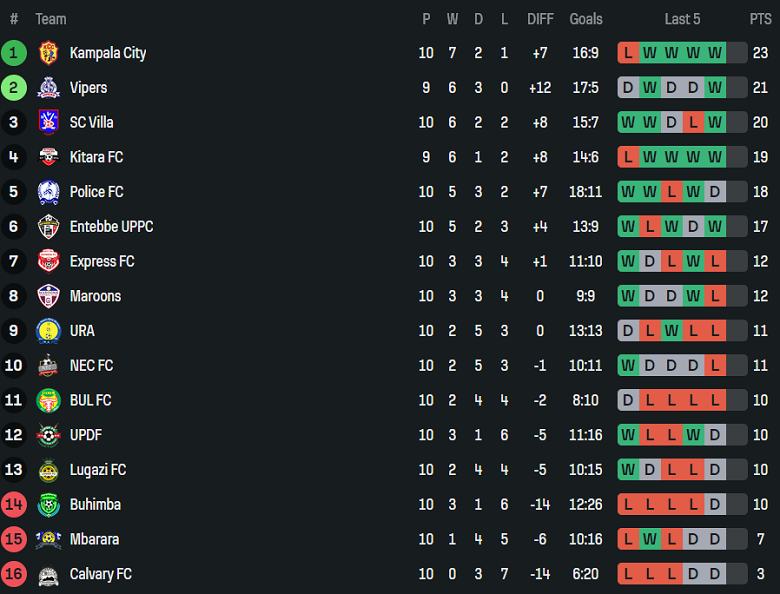Viewport: 780px width, 594px height.
Task: Click the Express FC red crest
Action: [47, 261]
